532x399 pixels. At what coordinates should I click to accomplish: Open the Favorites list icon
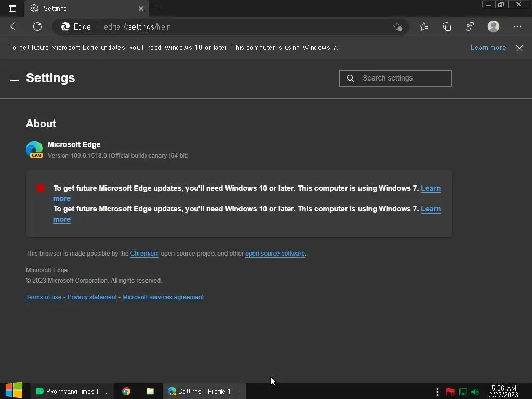[424, 26]
